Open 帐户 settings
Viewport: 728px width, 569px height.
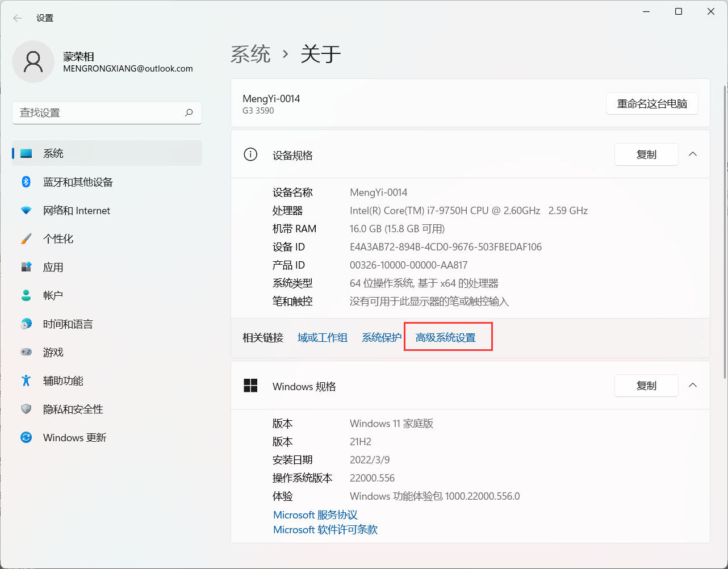coord(107,295)
